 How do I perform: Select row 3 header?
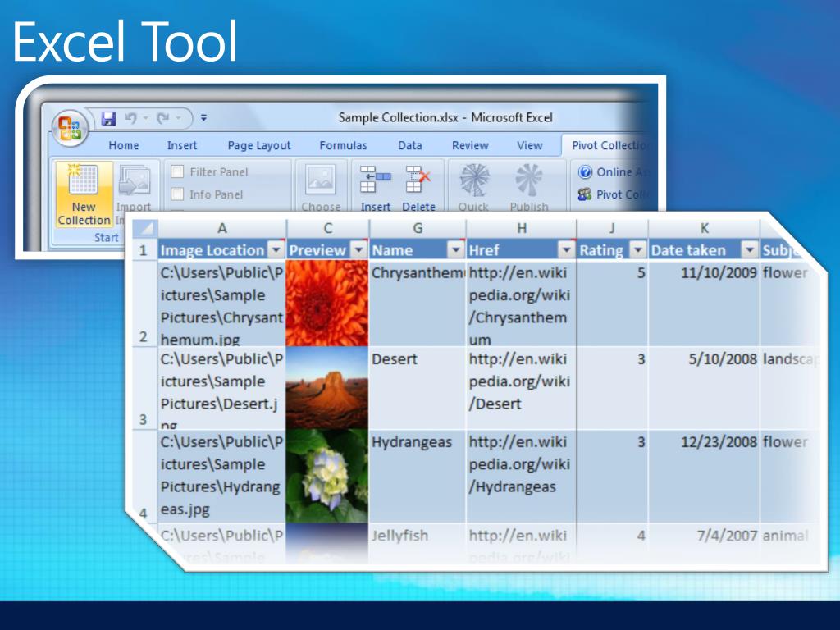pos(144,388)
